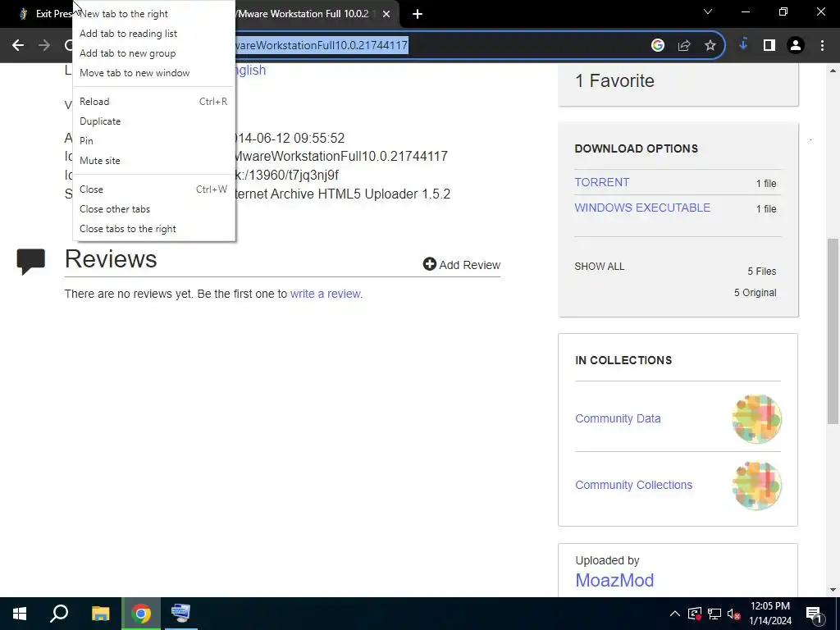Image resolution: width=840 pixels, height=630 pixels.
Task: Open Windows taskbar search
Action: tap(59, 614)
